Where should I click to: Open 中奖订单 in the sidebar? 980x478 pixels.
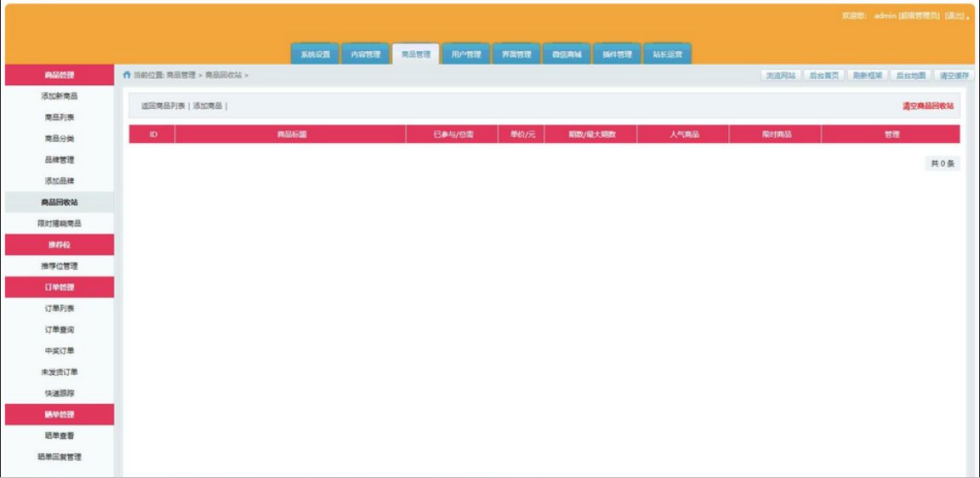point(60,351)
